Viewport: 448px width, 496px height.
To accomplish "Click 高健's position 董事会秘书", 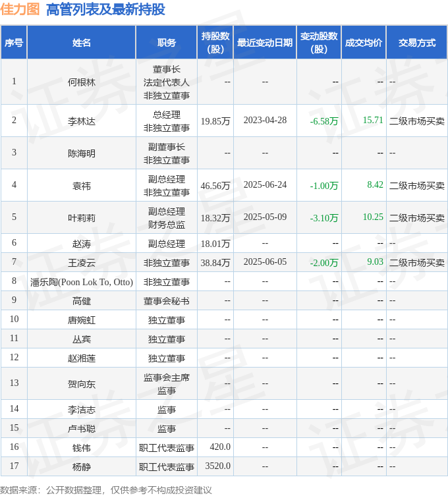I will click(x=167, y=301).
